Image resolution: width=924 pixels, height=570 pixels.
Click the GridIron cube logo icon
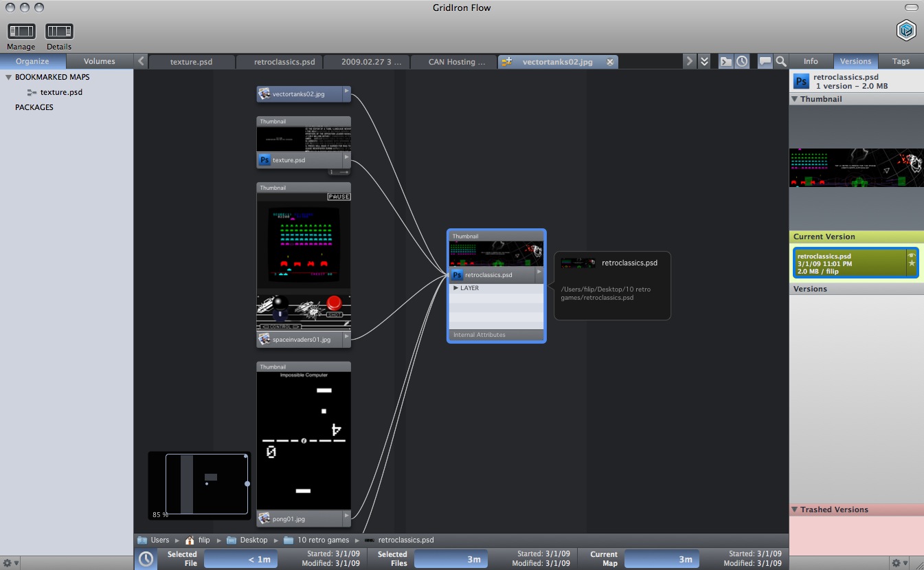(x=906, y=30)
